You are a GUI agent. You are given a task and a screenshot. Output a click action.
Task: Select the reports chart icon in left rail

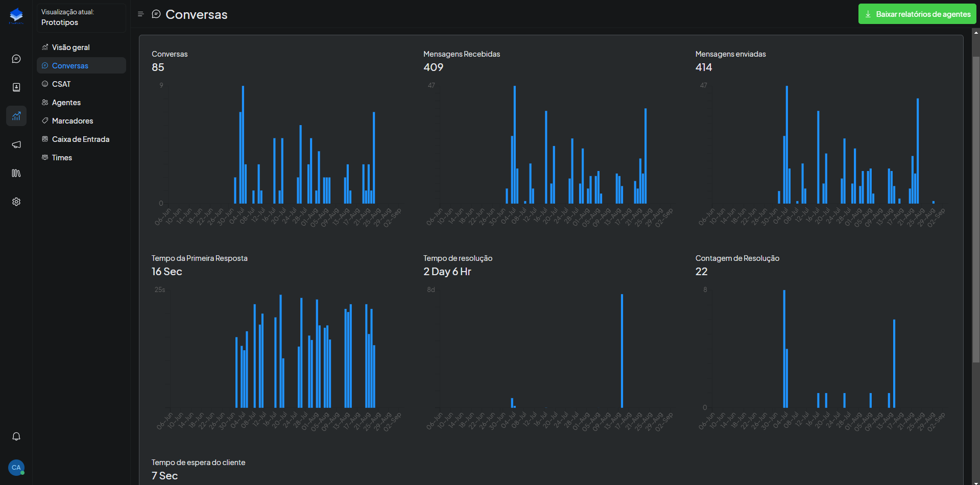coord(16,116)
